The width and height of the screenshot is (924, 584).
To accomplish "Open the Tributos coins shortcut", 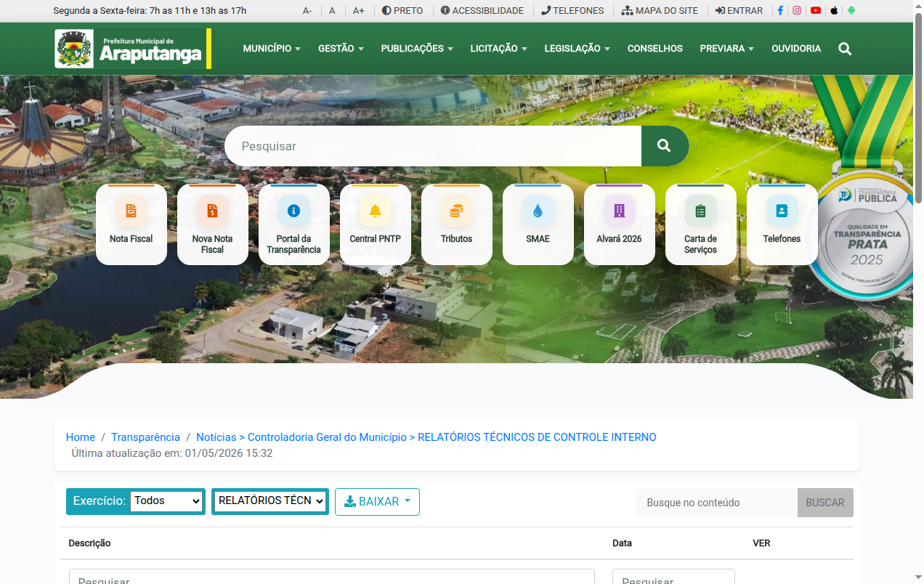I will (457, 224).
